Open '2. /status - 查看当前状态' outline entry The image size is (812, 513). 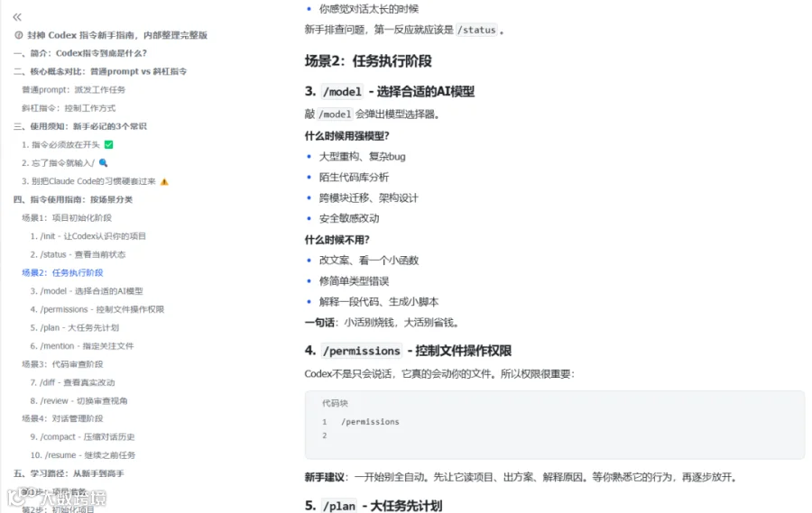coord(78,254)
